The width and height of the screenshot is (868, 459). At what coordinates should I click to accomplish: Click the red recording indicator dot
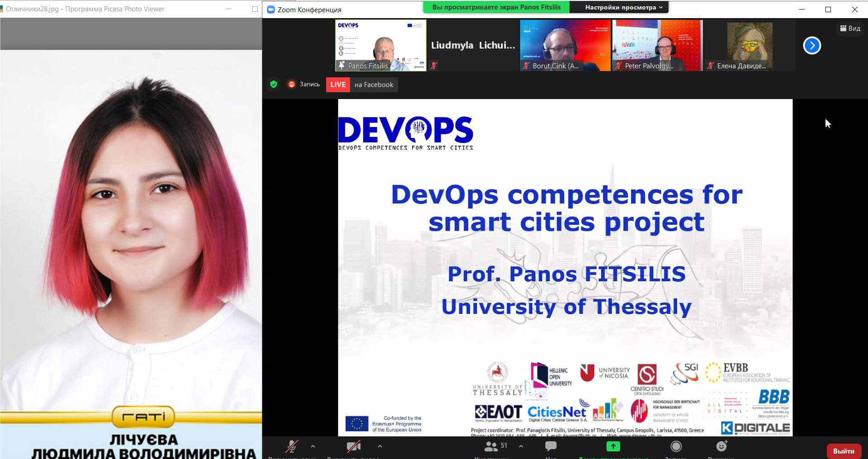click(292, 85)
